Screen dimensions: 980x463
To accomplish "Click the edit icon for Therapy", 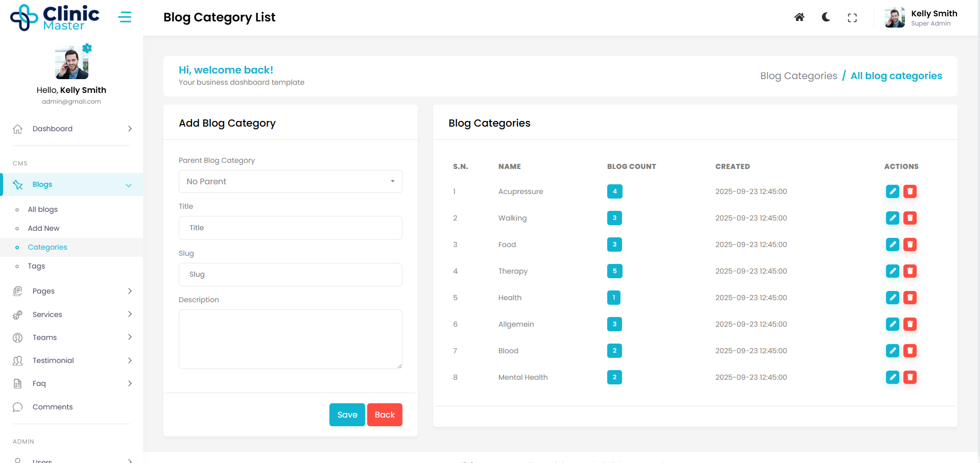I will pos(892,271).
